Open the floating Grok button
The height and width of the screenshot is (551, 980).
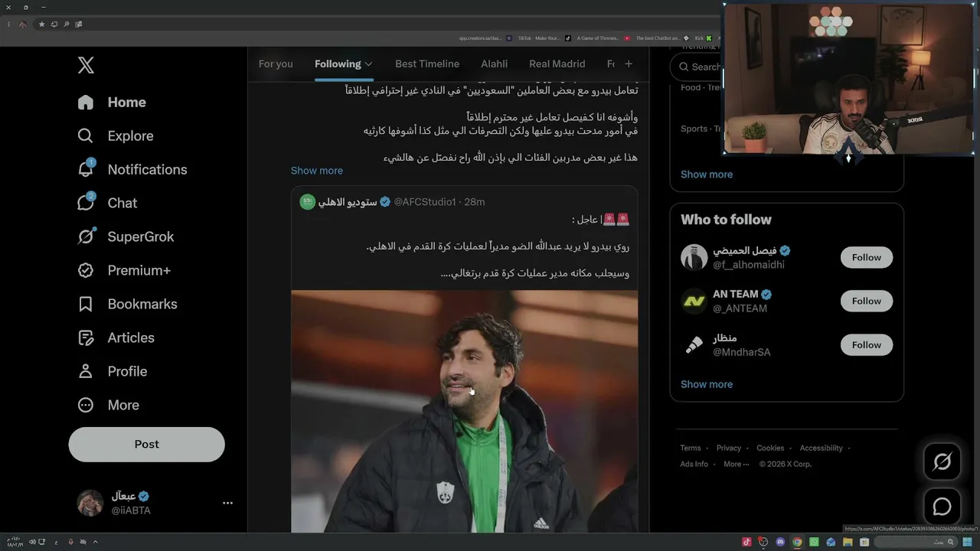pyautogui.click(x=942, y=462)
